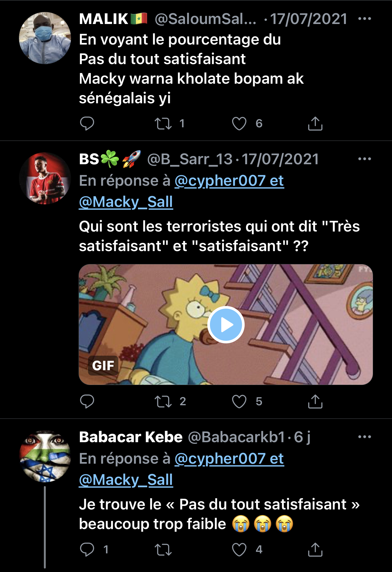Reply to Babacar Kebe's tweet
Screen dimensions: 392x572
[87, 550]
